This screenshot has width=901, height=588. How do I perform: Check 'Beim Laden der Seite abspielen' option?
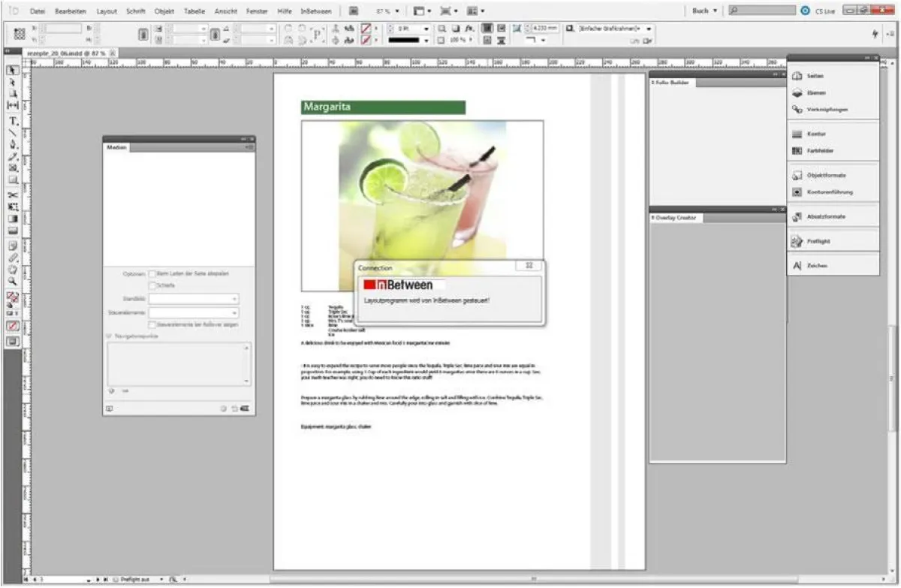point(152,274)
